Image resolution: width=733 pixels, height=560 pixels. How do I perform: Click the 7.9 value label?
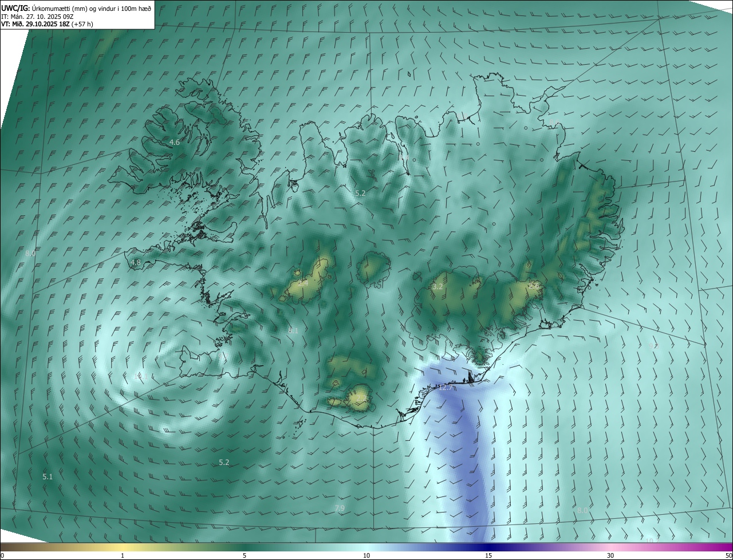340,508
